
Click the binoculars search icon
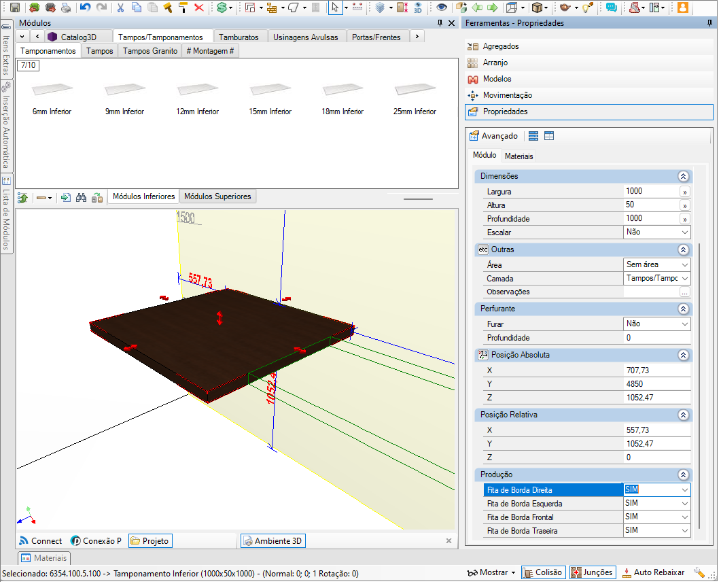tap(82, 198)
